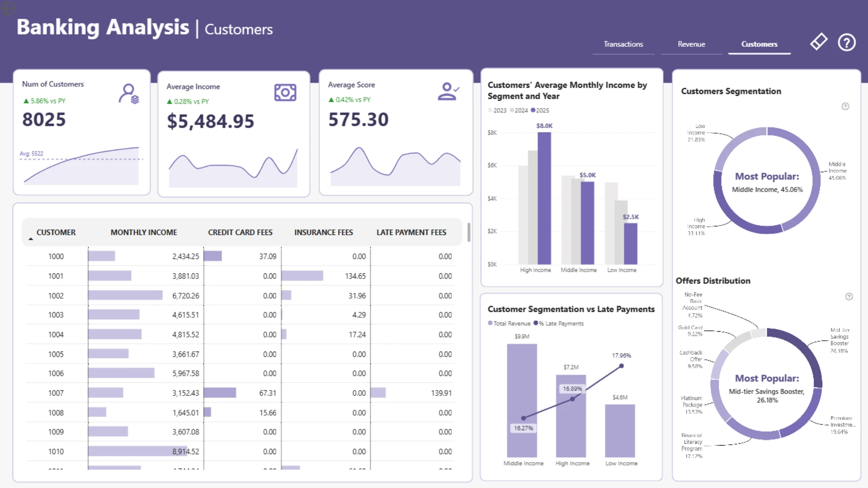868x488 pixels.
Task: Click the banknote icon on Average Income card
Action: (x=285, y=93)
